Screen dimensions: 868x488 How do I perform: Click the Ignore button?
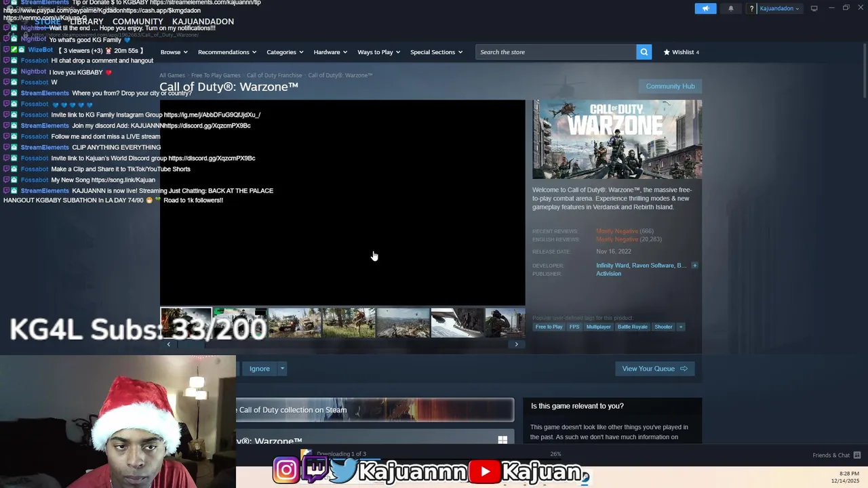(259, 369)
